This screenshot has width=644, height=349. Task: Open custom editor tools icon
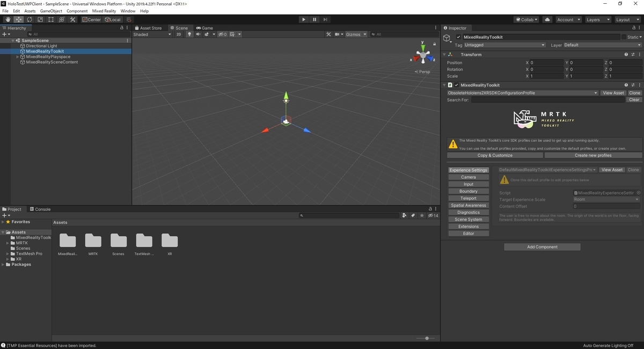tap(72, 19)
